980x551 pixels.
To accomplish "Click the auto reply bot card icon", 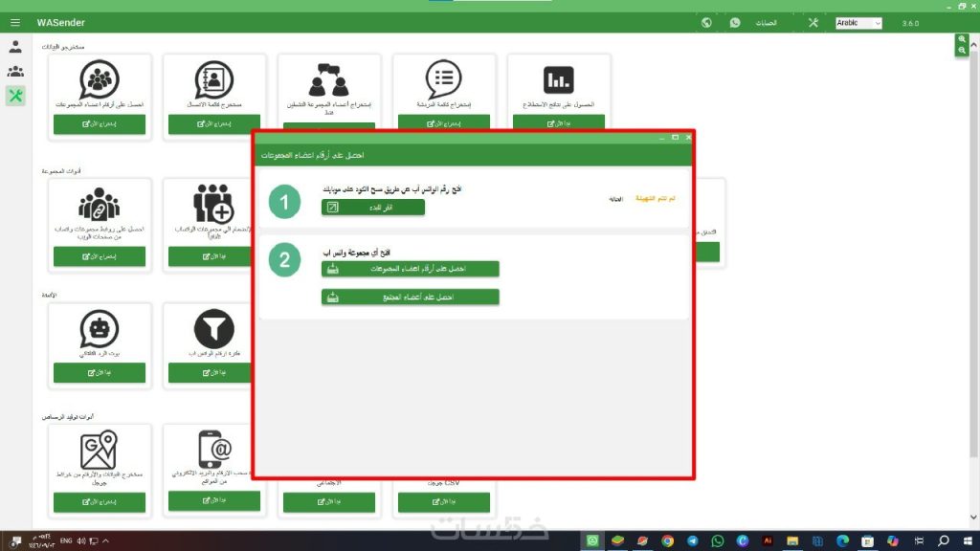I will (x=100, y=328).
